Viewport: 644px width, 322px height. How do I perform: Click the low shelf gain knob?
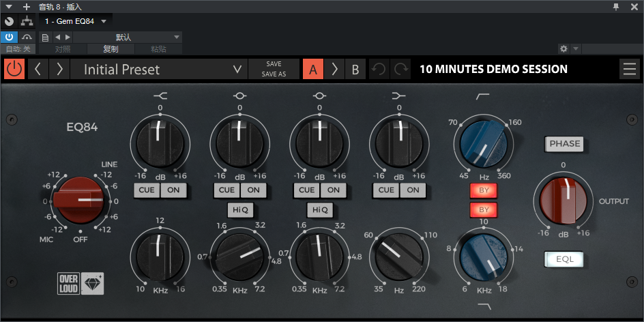click(x=399, y=144)
